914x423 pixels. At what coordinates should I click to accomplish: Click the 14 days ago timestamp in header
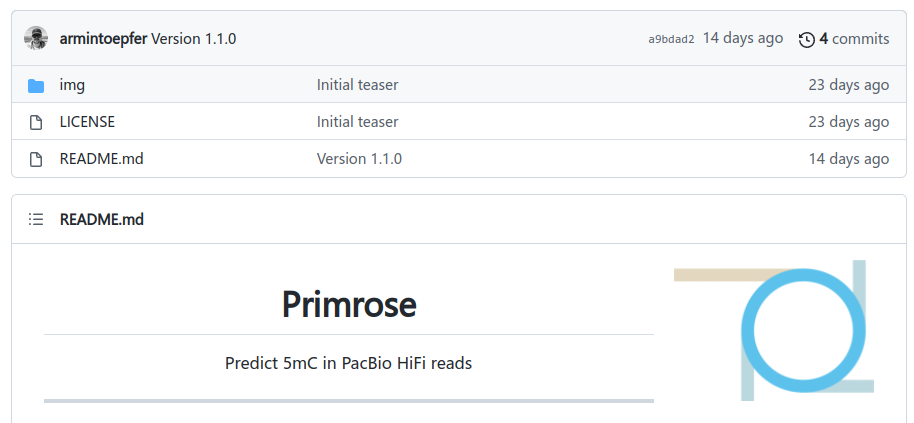point(742,38)
